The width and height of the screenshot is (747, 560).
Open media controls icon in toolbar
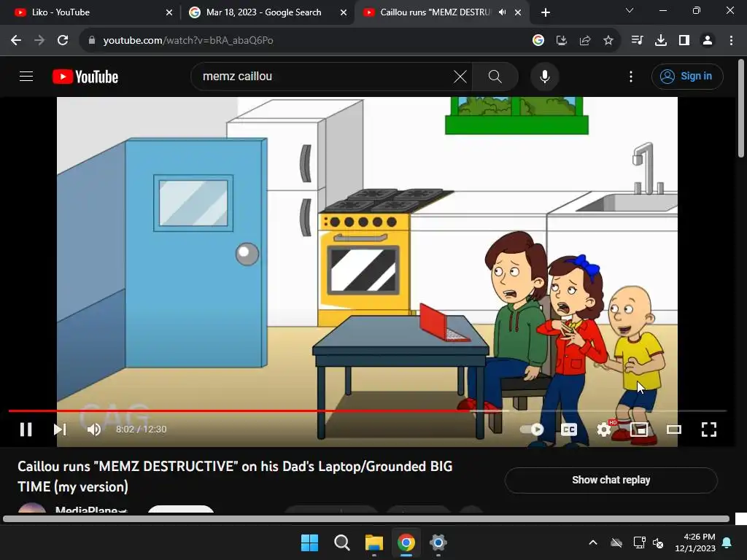click(637, 41)
